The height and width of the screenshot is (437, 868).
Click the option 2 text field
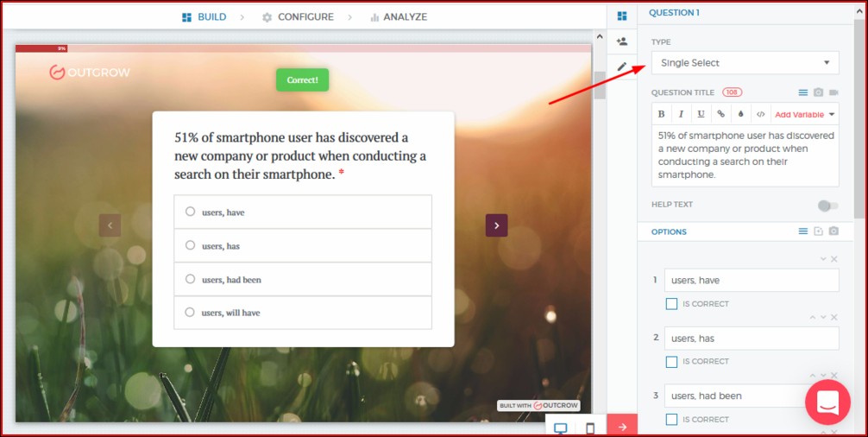point(751,338)
